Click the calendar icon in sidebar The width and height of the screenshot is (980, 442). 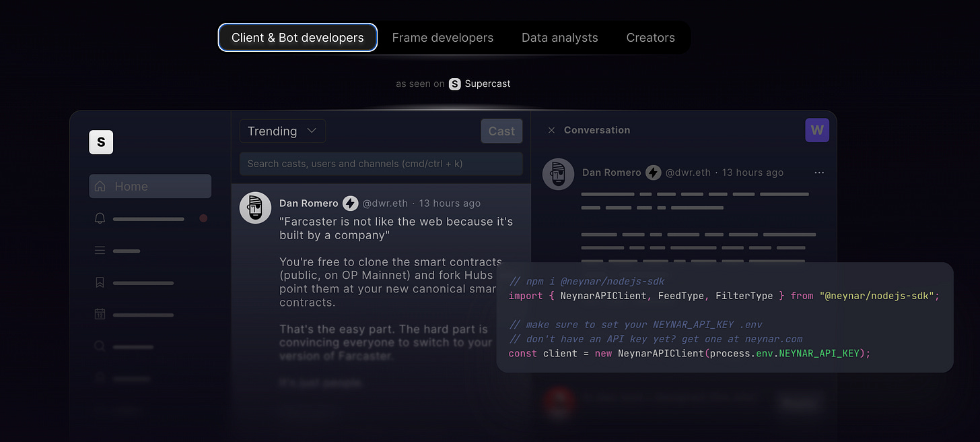point(100,315)
